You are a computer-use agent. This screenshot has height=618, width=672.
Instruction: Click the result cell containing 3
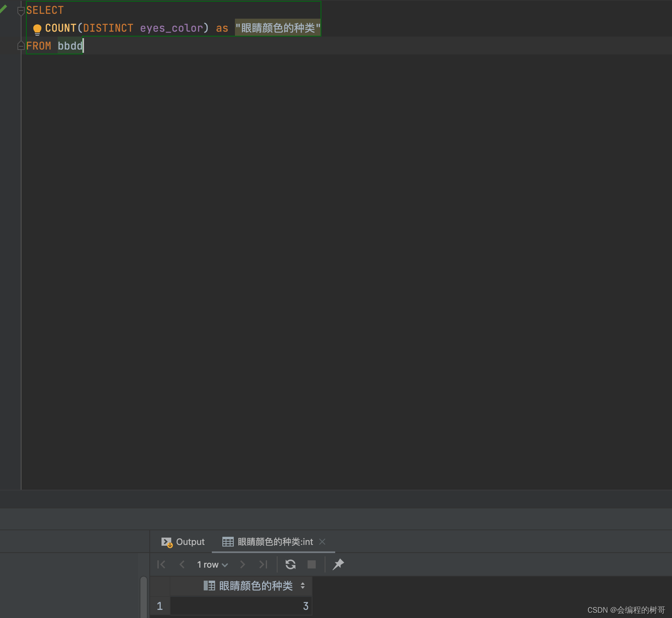point(241,606)
